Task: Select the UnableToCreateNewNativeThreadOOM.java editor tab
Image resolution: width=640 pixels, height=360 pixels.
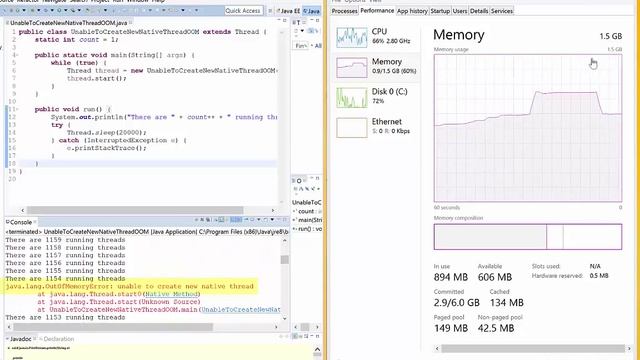Action: click(69, 23)
